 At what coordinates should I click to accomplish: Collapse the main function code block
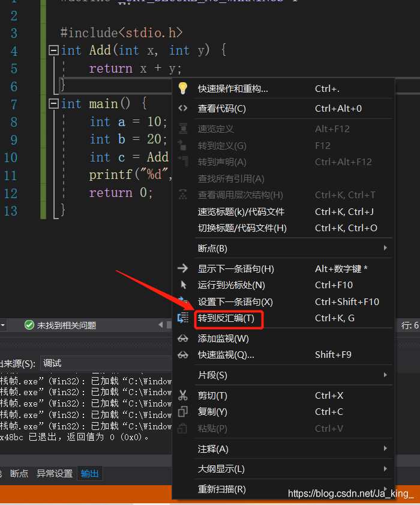[x=53, y=104]
